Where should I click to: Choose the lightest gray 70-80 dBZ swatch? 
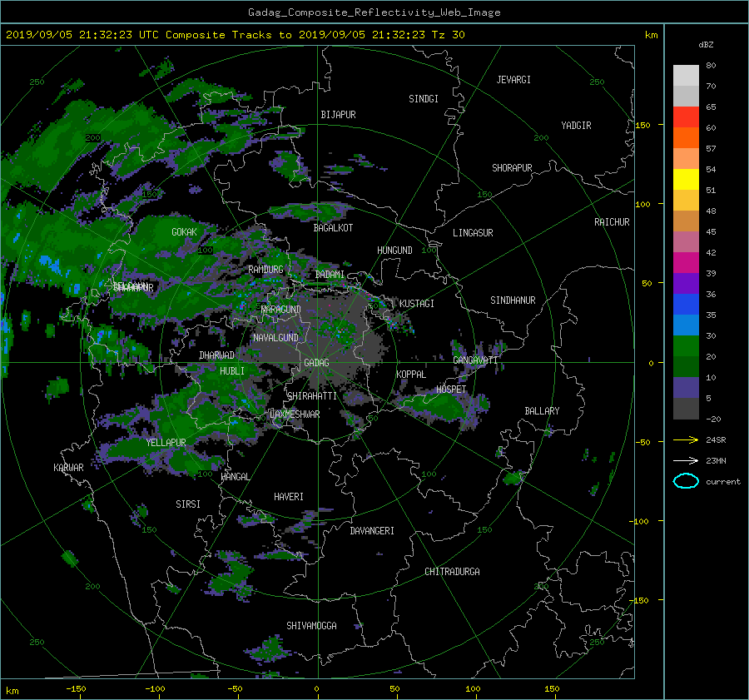(x=686, y=76)
